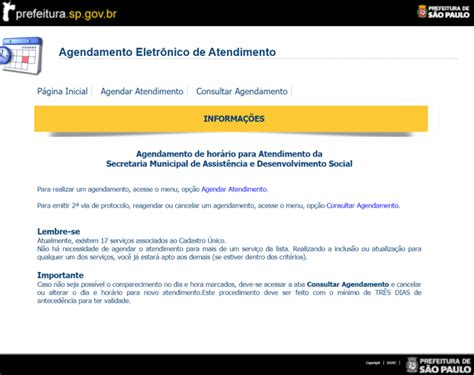474x375 pixels.
Task: Click bold 'Consultar Agendamento' in the Importante paragraph
Action: [348, 284]
